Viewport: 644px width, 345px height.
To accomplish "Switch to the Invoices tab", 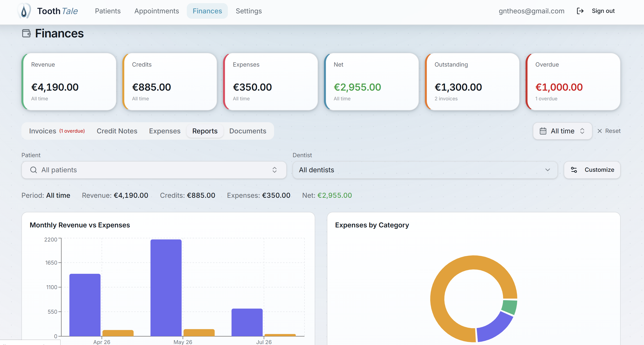I will pyautogui.click(x=57, y=131).
